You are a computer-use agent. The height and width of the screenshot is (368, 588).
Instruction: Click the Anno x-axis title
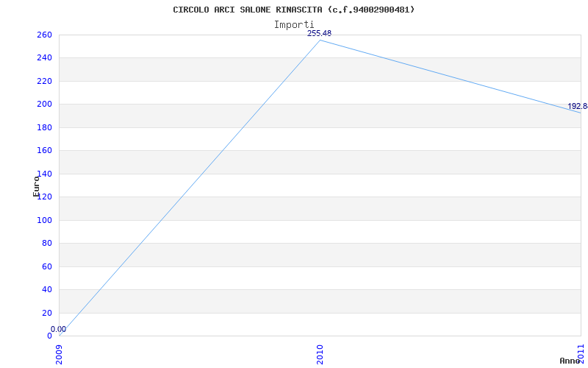tap(570, 361)
